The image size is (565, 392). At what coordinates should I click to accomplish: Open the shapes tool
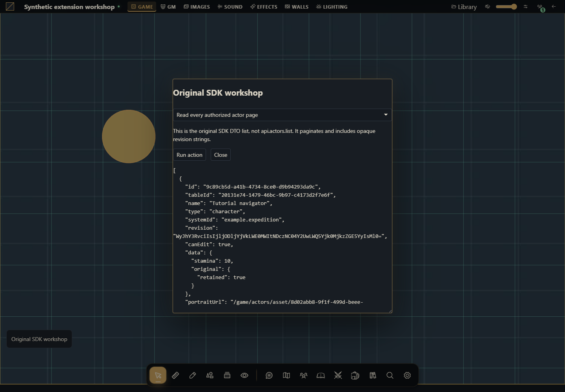click(210, 376)
